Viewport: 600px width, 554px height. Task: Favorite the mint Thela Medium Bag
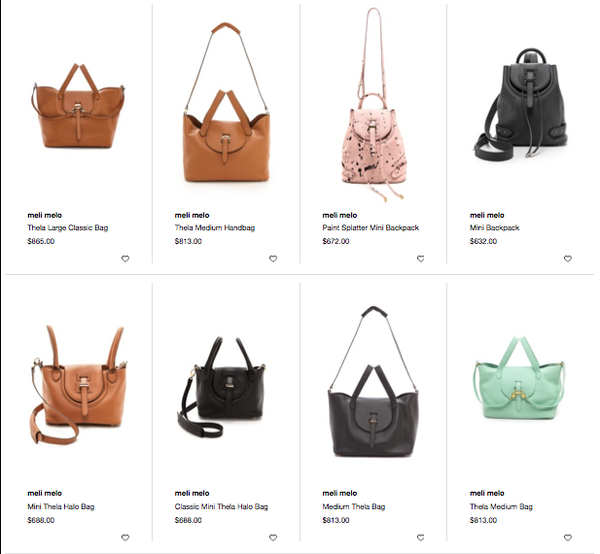click(x=568, y=538)
